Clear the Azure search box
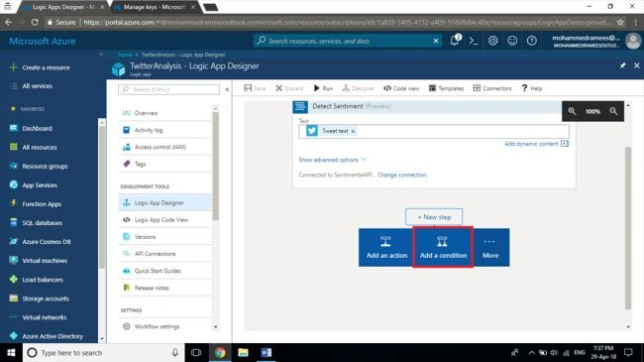The width and height of the screenshot is (644, 362). coord(436,41)
